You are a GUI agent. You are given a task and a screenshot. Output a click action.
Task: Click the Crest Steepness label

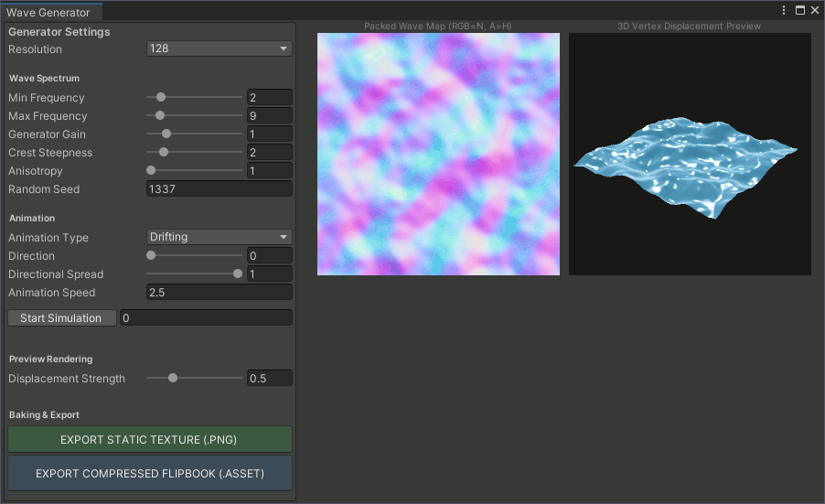click(x=50, y=153)
